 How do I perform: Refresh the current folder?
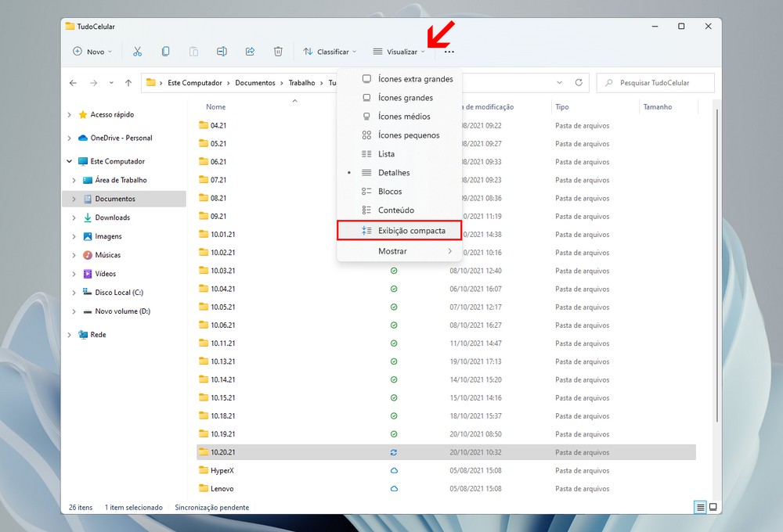point(579,82)
